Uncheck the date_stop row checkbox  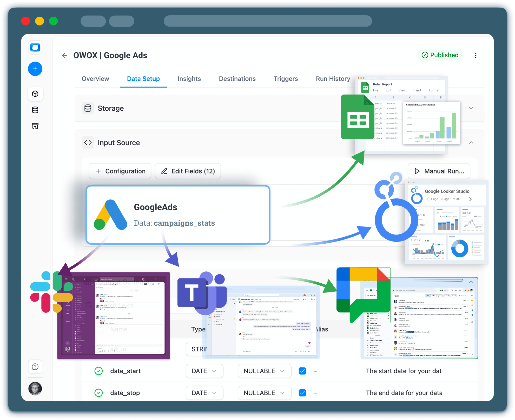(x=302, y=393)
